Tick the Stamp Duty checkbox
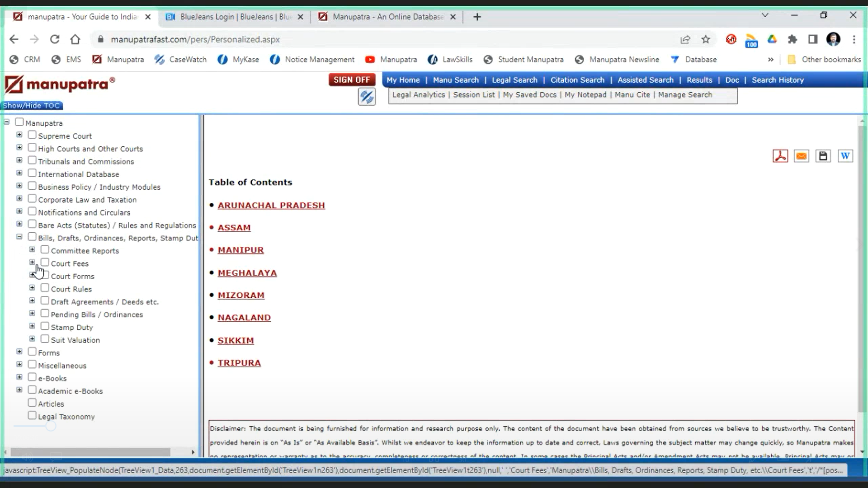The height and width of the screenshot is (488, 868). click(45, 326)
